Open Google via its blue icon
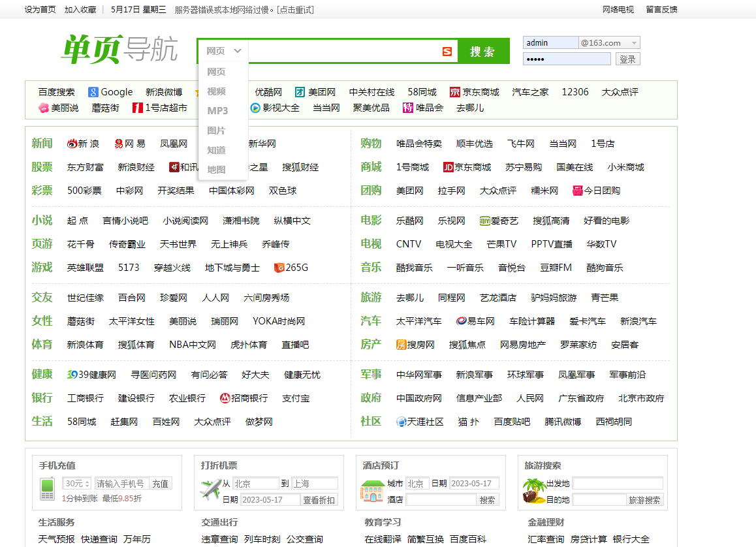This screenshot has width=756, height=547. click(x=93, y=92)
